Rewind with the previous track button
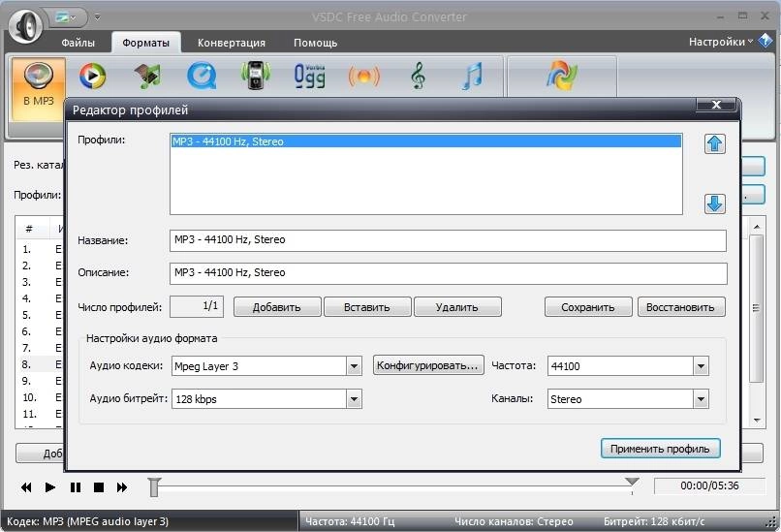The width and height of the screenshot is (781, 532). pos(26,487)
